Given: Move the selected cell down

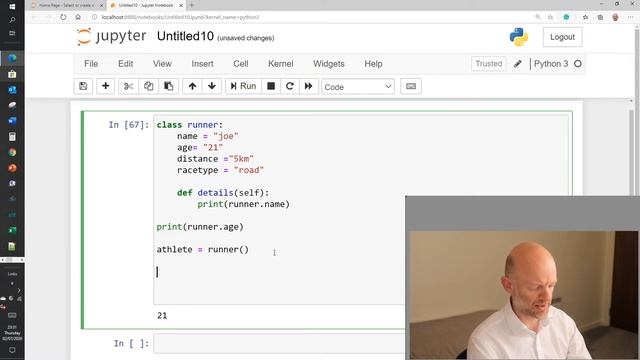Looking at the screenshot, I should tap(212, 86).
